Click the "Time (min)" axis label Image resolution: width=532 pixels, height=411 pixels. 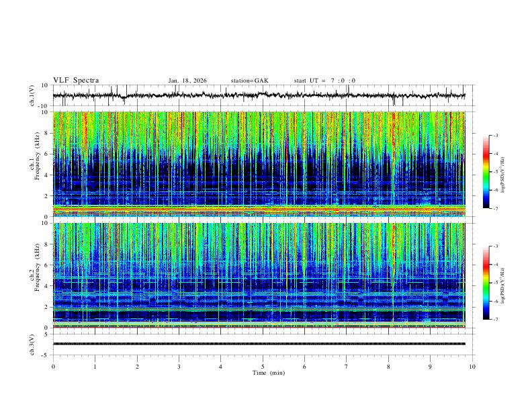pos(269,373)
